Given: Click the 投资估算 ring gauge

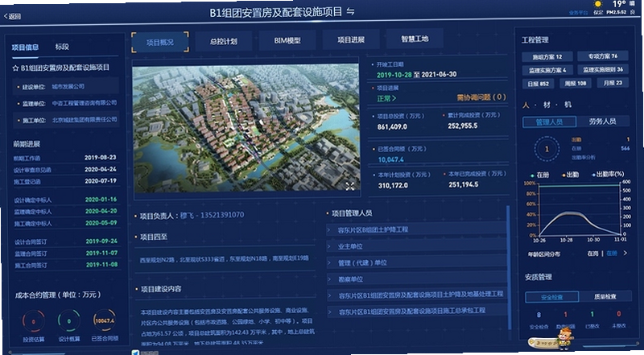Looking at the screenshot, I should (33, 322).
